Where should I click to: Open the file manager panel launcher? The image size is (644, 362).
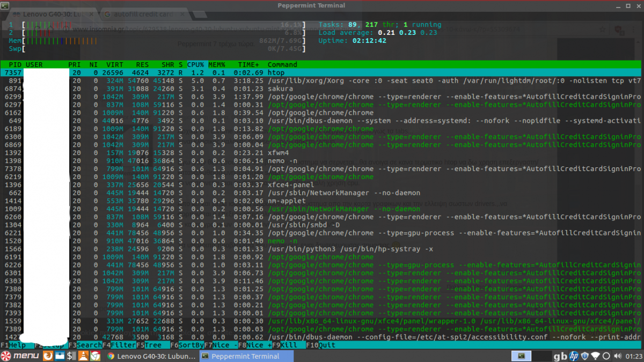coord(59,356)
